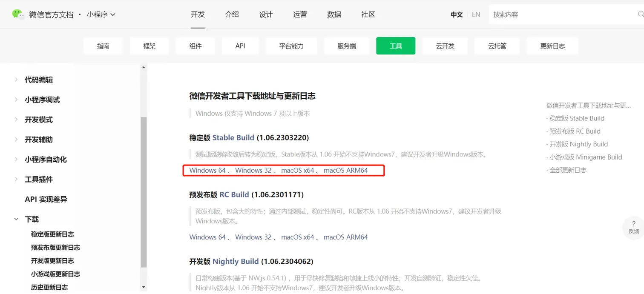
Task: Click macOS ARM64 under RC Build
Action: coord(346,237)
